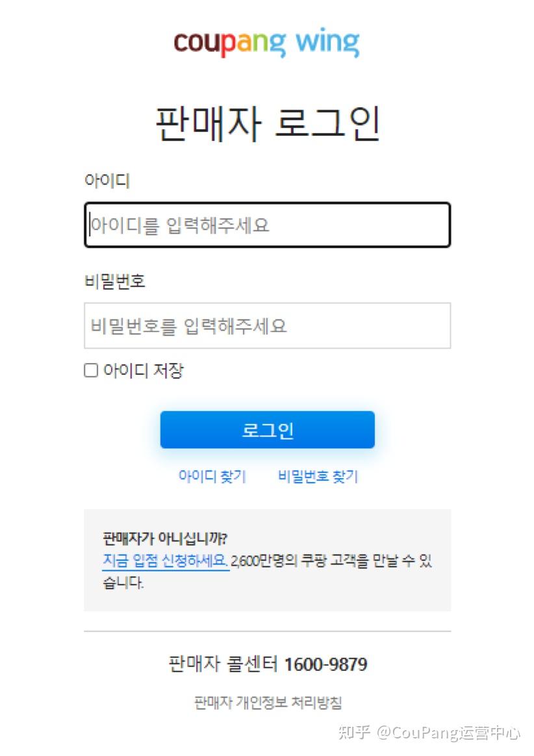Viewport: 534px width, 756px height.
Task: Click the 비밀번호 field label
Action: (115, 281)
